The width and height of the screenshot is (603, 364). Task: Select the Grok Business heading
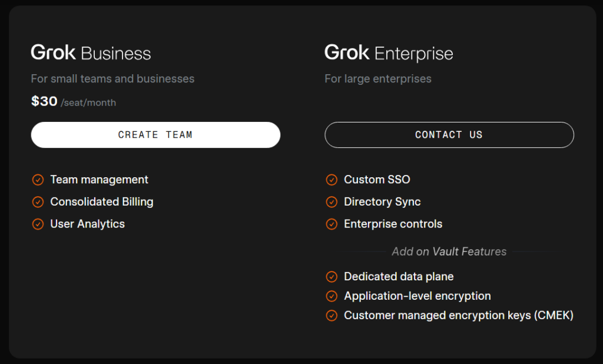pyautogui.click(x=91, y=53)
